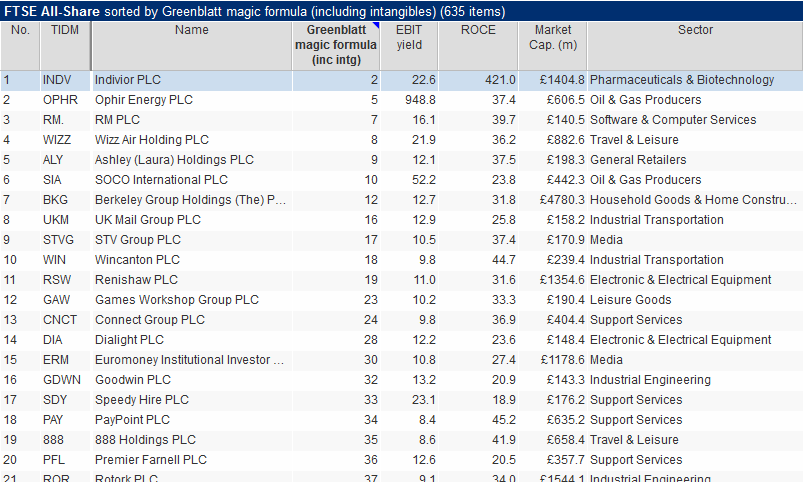Select the INDV ticker cell
The image size is (803, 482).
57,80
